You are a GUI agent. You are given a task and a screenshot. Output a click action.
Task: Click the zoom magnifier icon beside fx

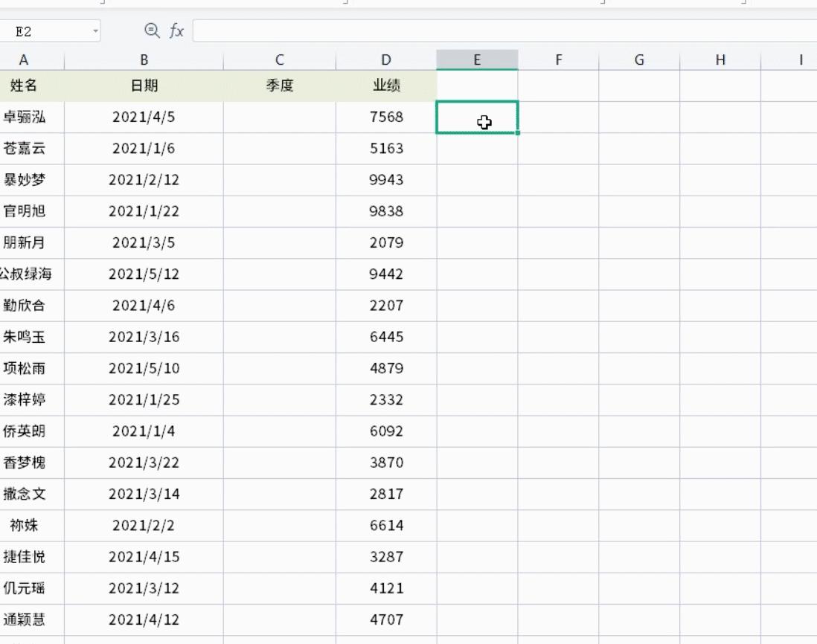pyautogui.click(x=152, y=30)
